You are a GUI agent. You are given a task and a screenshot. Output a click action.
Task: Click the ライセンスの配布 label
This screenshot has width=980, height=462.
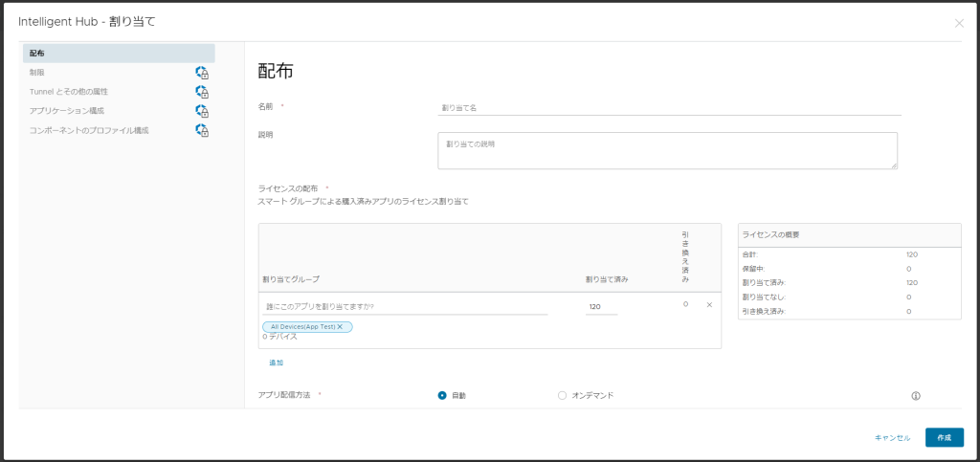pyautogui.click(x=288, y=188)
